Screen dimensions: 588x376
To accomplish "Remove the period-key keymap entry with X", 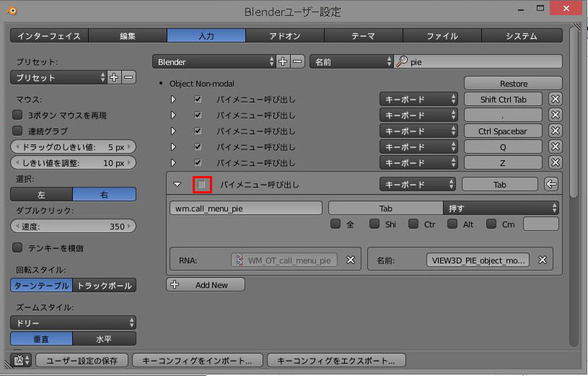I will tap(556, 115).
